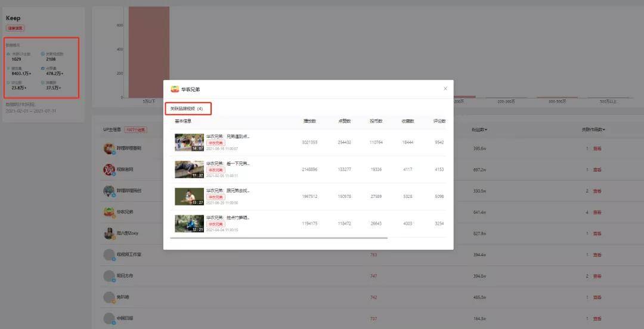Click the avatar in the 330.5w row
Screen dimensions: 644x329
click(109, 191)
